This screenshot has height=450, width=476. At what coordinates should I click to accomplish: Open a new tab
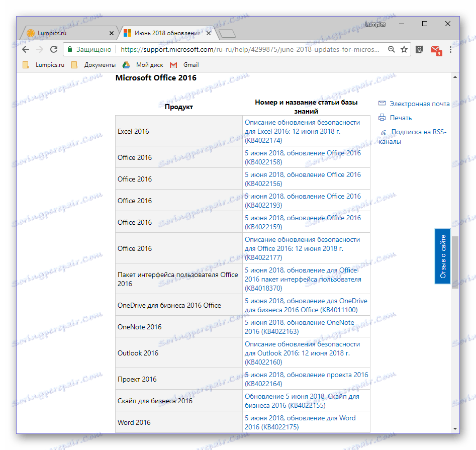point(227,33)
